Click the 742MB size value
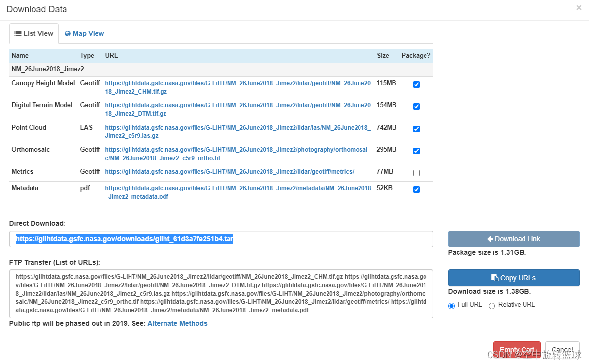This screenshot has height=364, width=589. (387, 128)
